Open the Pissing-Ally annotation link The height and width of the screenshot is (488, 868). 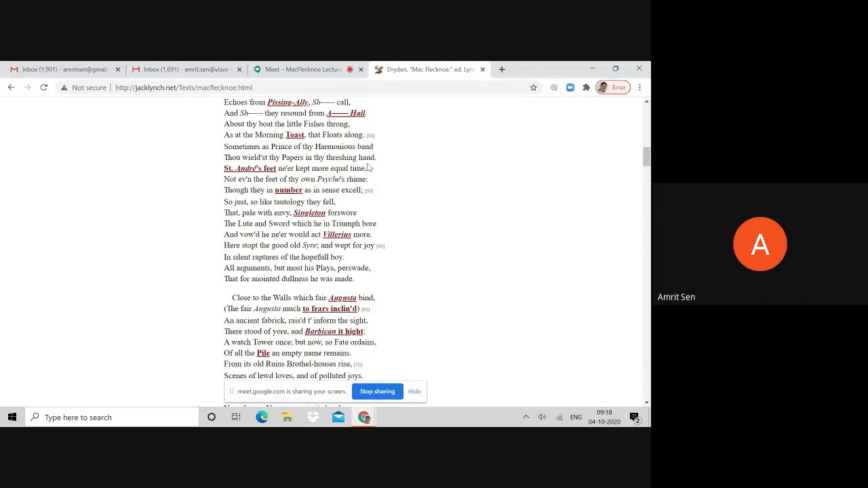288,102
